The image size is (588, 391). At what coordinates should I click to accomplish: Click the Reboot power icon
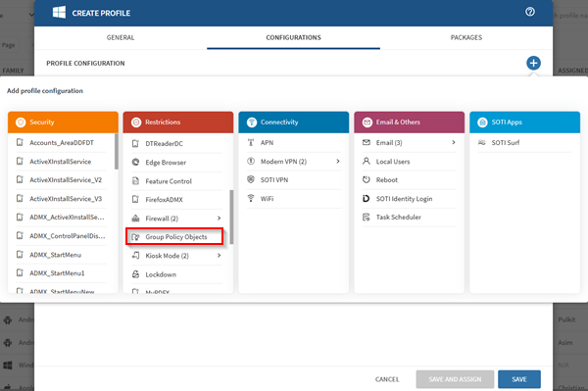[x=367, y=179]
